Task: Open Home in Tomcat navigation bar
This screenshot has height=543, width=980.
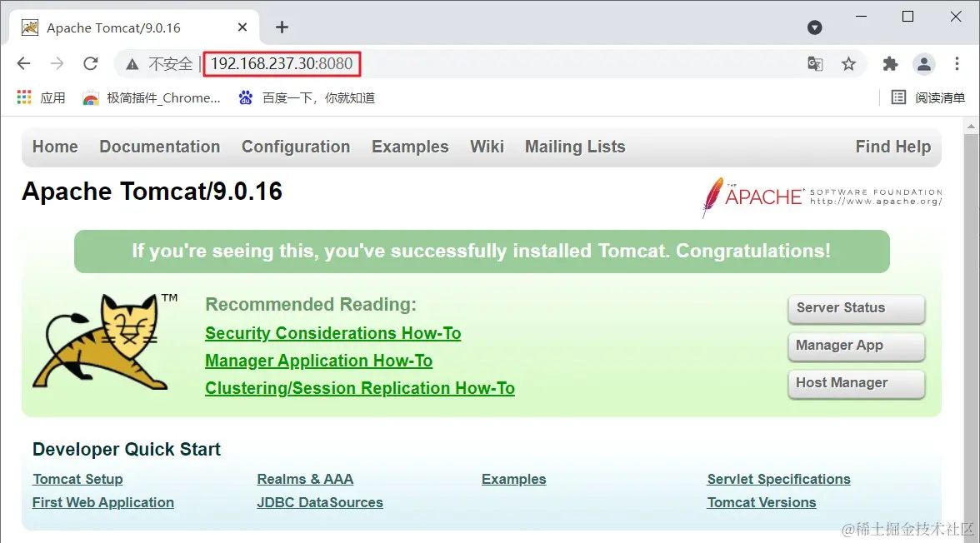Action: (x=55, y=147)
